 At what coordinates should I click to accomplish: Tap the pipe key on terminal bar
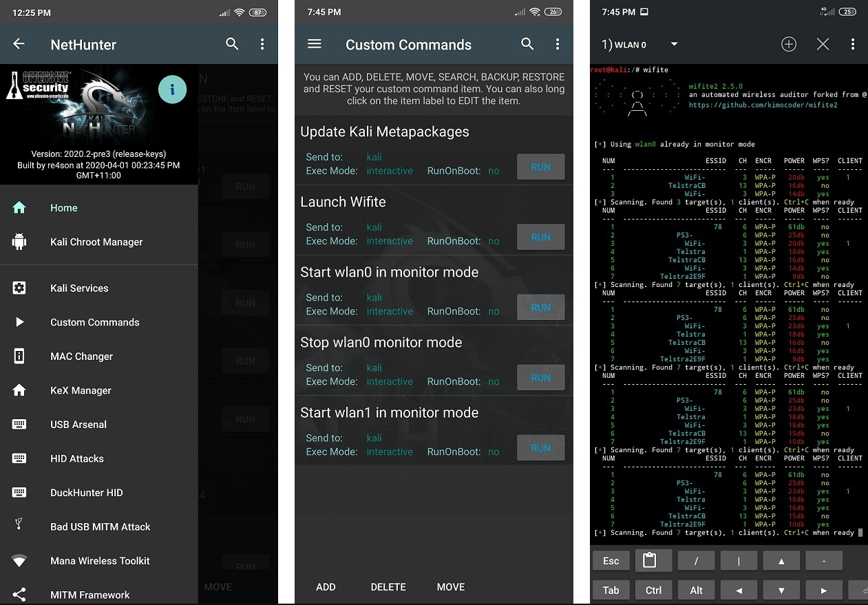(x=739, y=561)
